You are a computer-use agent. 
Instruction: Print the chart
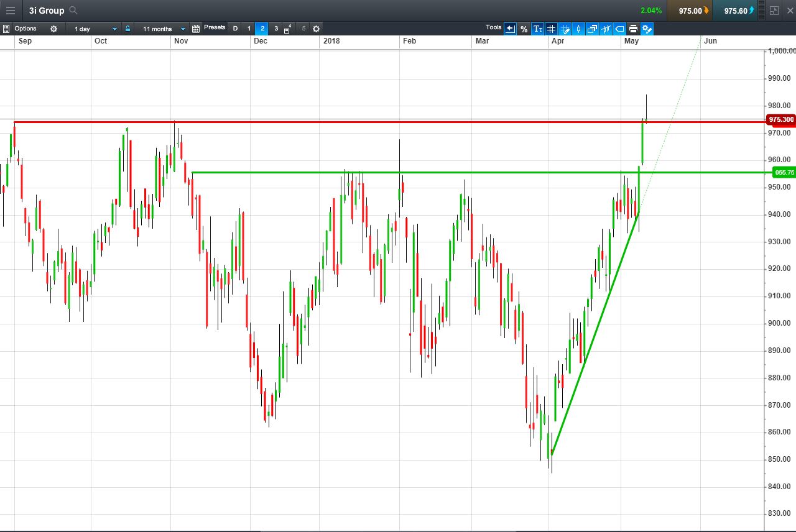click(x=633, y=29)
